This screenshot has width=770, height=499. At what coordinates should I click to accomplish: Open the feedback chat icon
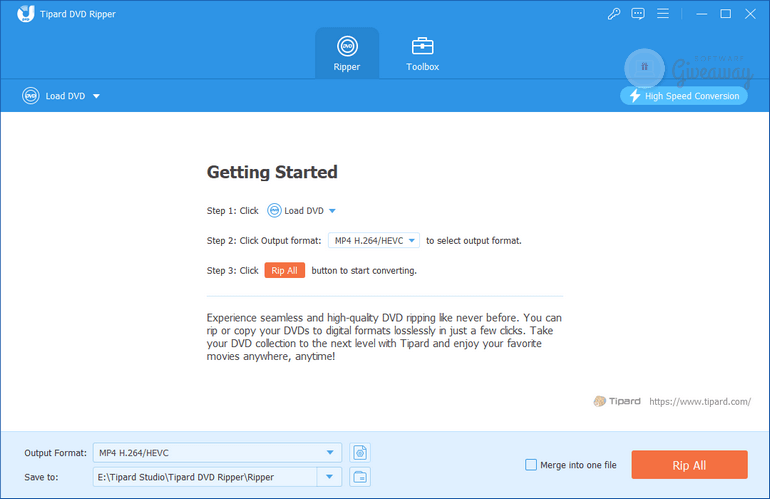click(x=638, y=14)
